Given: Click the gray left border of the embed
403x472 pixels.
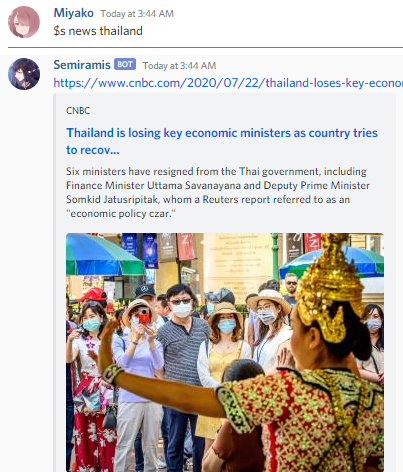Looking at the screenshot, I should pyautogui.click(x=54, y=283).
